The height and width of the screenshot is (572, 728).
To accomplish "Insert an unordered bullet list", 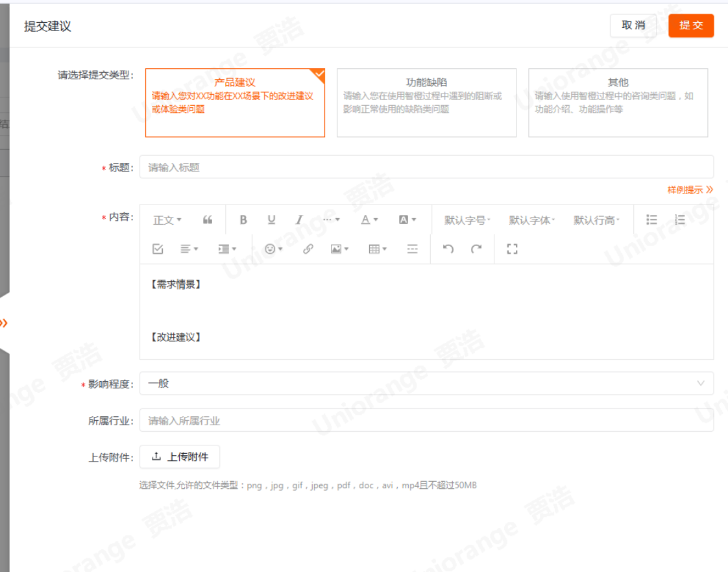I will pyautogui.click(x=651, y=220).
